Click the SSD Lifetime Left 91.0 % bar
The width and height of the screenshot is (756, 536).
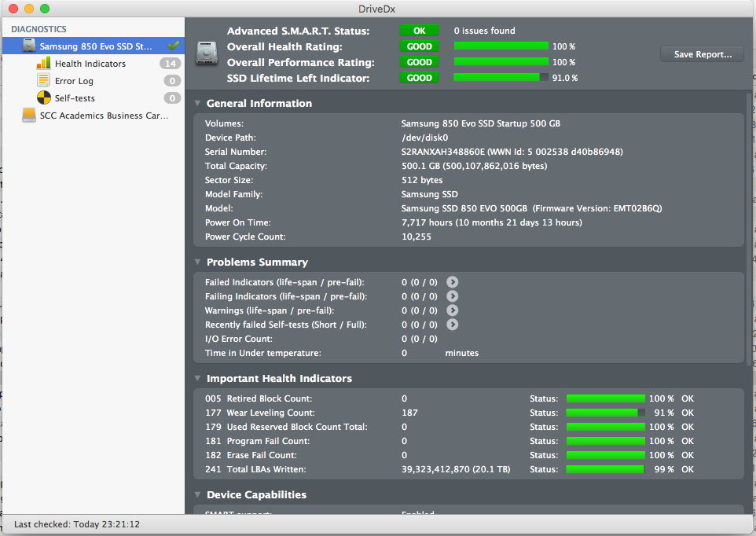pos(501,77)
